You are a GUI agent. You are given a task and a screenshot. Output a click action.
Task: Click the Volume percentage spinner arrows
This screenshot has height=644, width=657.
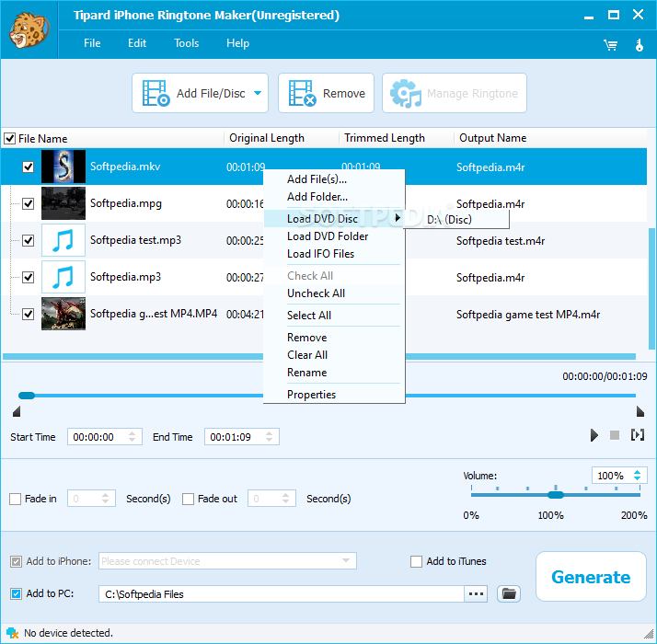coord(638,475)
